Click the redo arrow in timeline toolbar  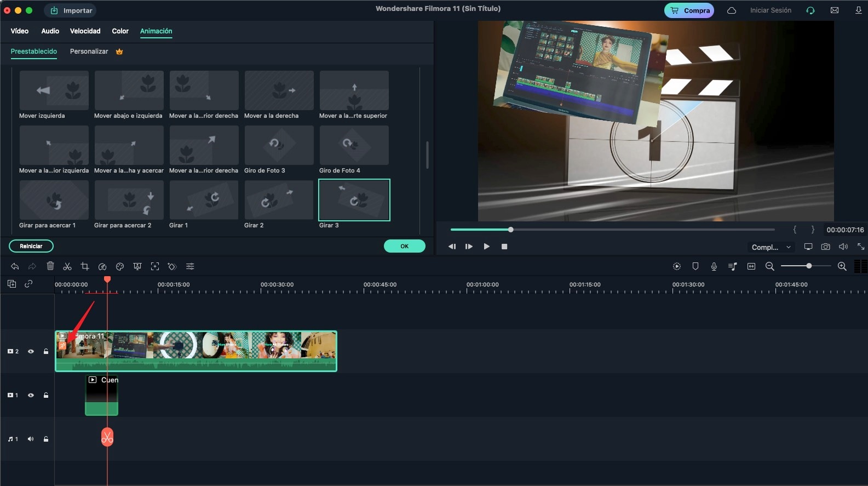click(32, 266)
